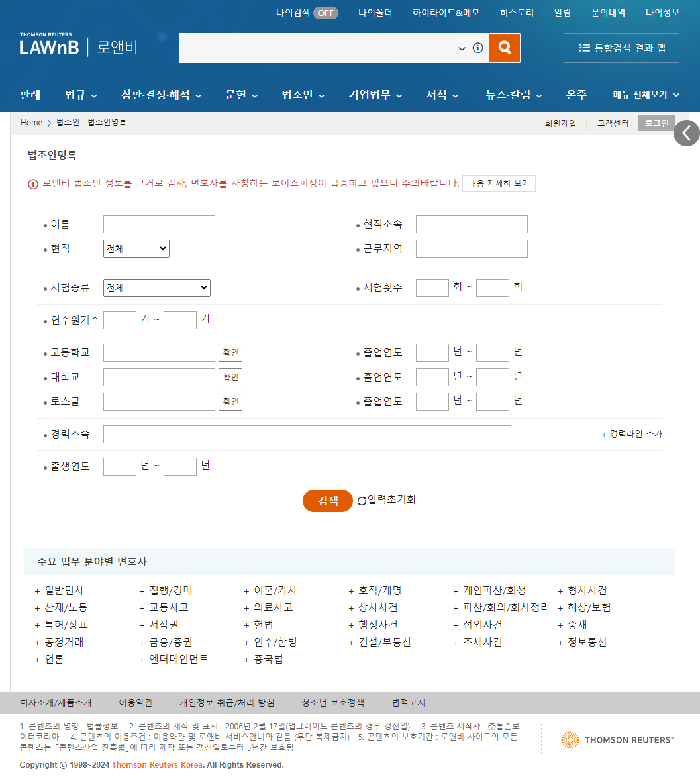Expand the 문헌 menu
The width and height of the screenshot is (700, 781).
242,95
